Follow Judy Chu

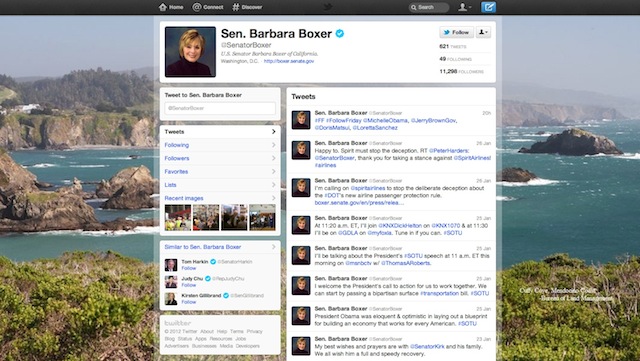[x=189, y=285]
